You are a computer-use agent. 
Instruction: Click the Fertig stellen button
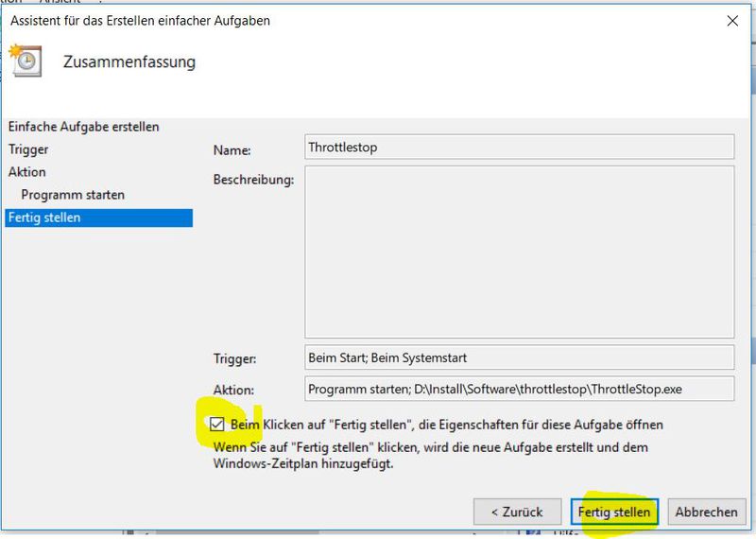(614, 512)
